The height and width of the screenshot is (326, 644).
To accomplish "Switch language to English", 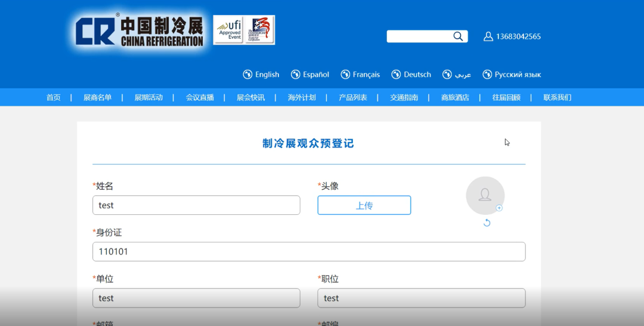I will tap(267, 75).
